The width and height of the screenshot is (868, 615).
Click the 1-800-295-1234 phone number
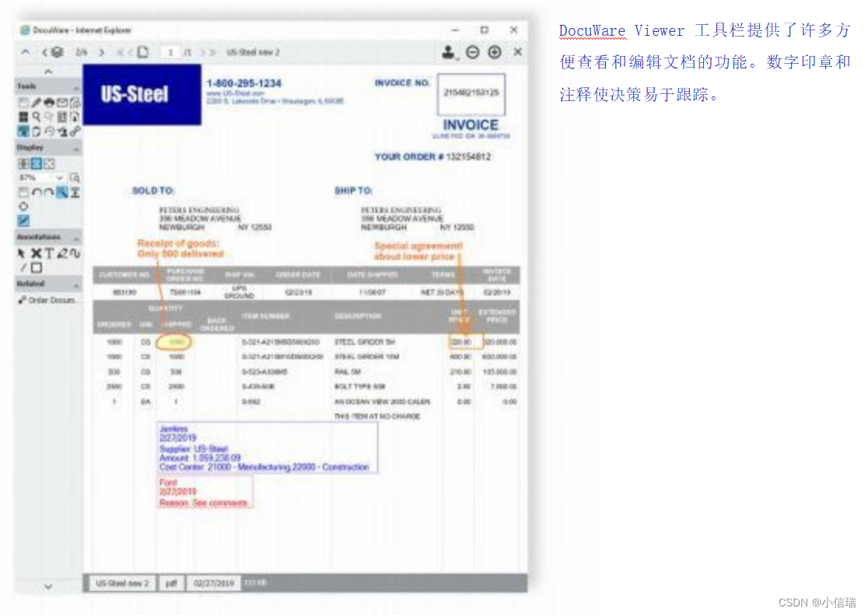tap(244, 84)
